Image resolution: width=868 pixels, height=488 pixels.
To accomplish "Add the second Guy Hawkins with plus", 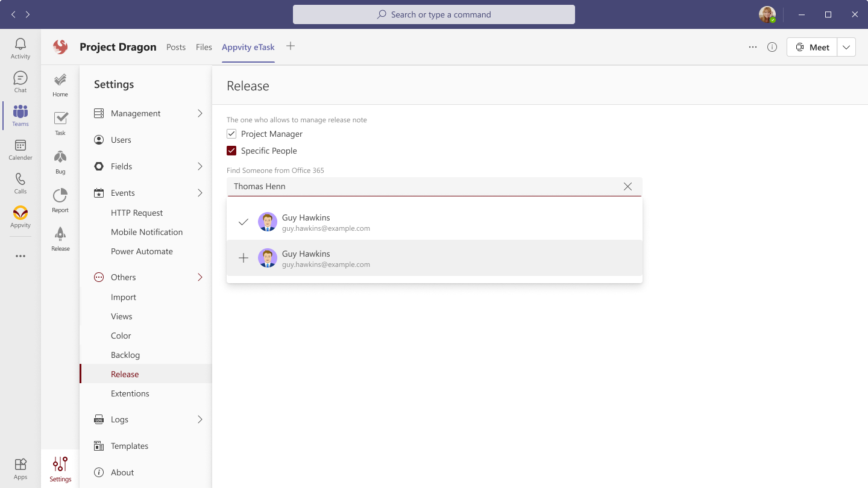I will [x=244, y=258].
